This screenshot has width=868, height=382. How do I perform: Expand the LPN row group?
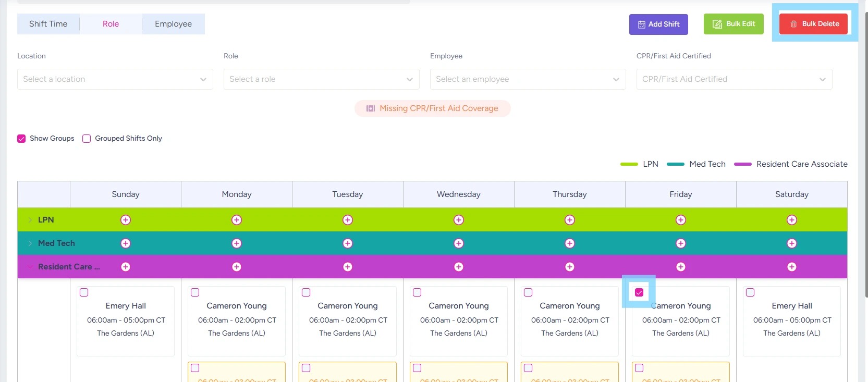[x=30, y=220]
